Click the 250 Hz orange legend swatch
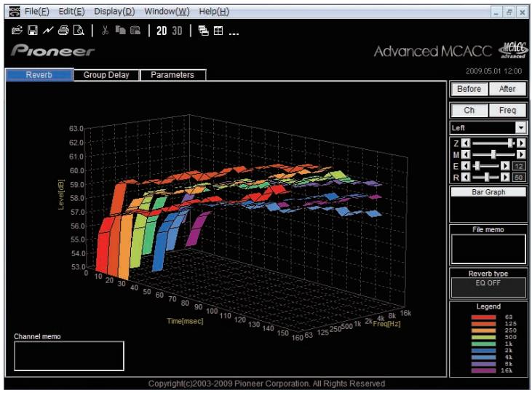Screen dimensions: 532x393 click(483, 331)
